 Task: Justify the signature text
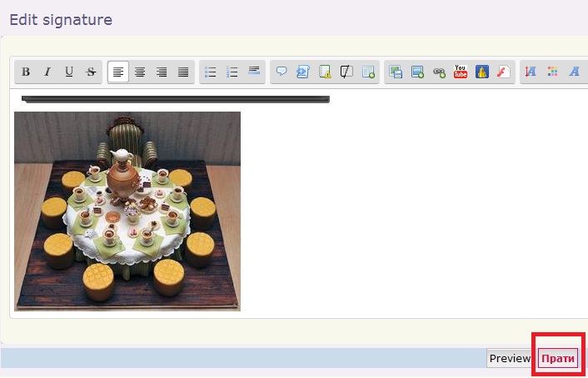coord(183,72)
